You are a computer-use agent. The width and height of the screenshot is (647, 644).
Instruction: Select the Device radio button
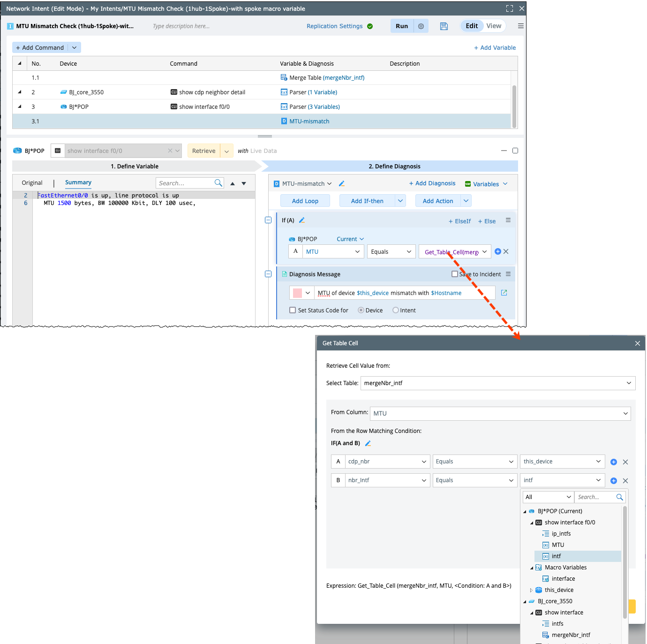click(x=361, y=310)
